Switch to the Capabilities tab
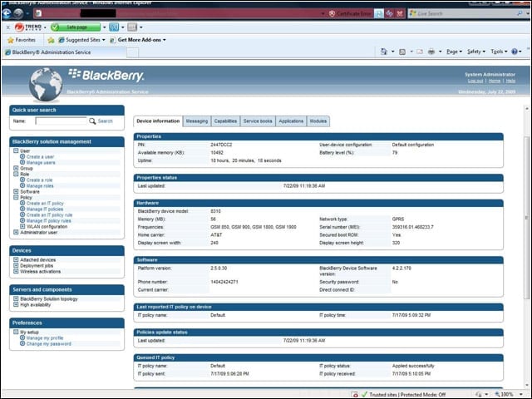Image resolution: width=532 pixels, height=399 pixels. 225,121
